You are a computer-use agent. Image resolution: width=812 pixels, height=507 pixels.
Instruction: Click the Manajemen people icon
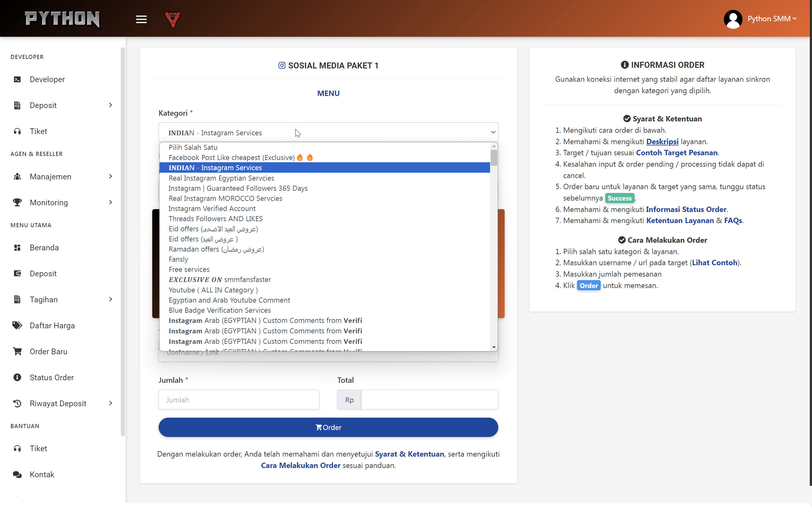[17, 176]
